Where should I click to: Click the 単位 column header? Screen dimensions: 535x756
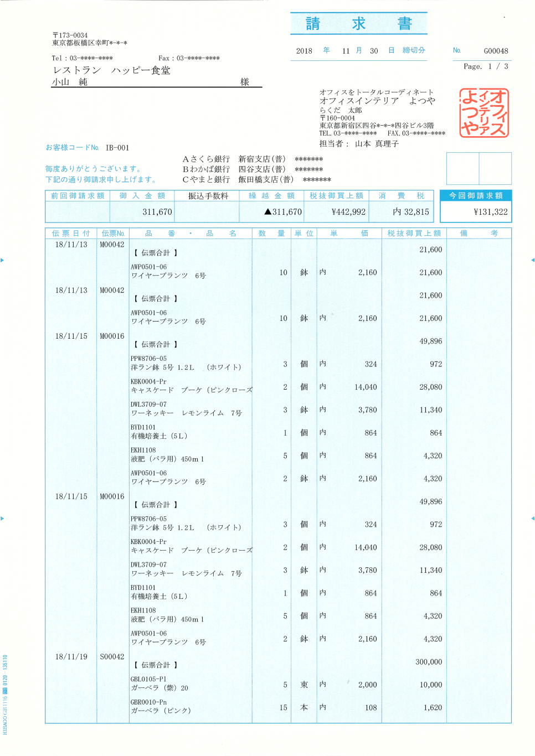pos(304,234)
